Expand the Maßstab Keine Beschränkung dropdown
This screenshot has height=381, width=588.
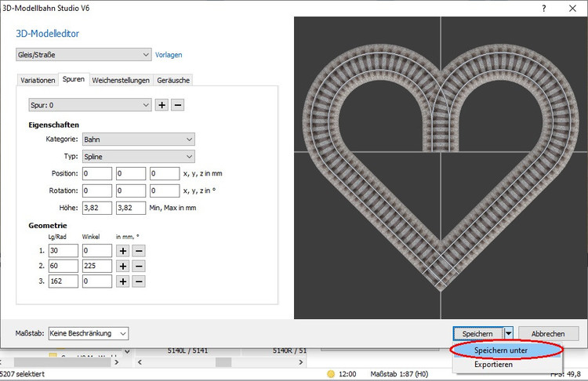(x=88, y=334)
